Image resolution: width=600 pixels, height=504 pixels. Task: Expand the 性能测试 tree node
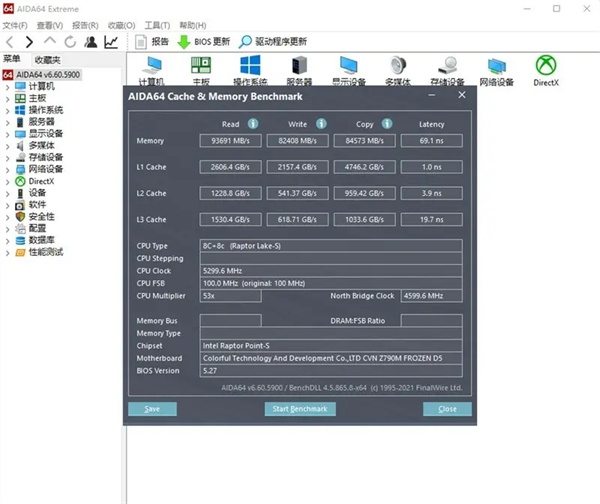8,252
